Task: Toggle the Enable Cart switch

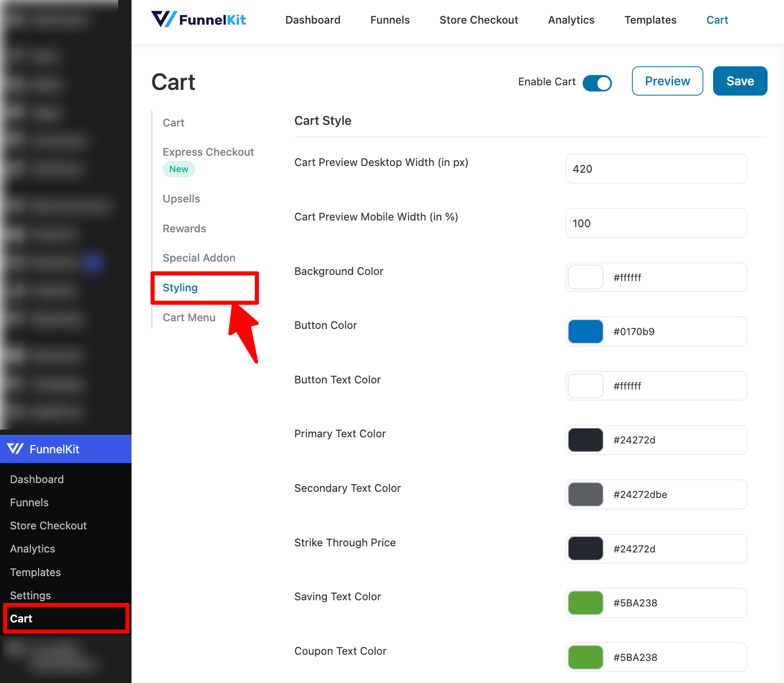Action: point(597,82)
